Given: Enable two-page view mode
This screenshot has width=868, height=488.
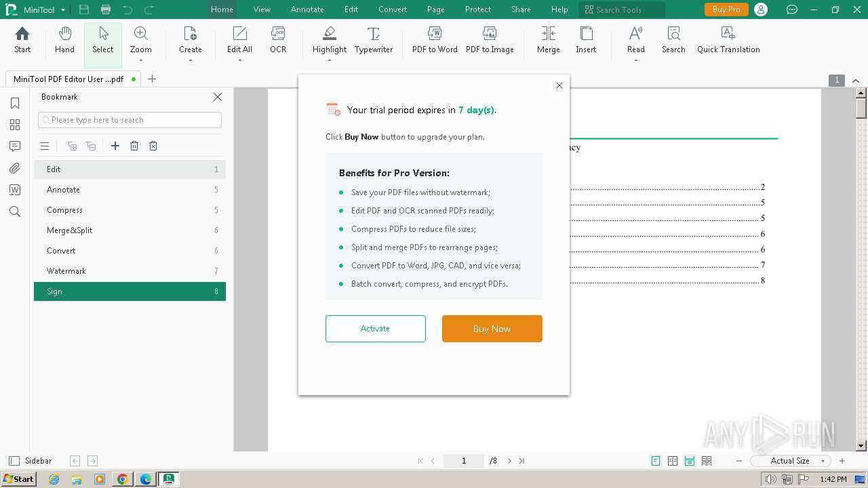Looking at the screenshot, I should tap(673, 461).
